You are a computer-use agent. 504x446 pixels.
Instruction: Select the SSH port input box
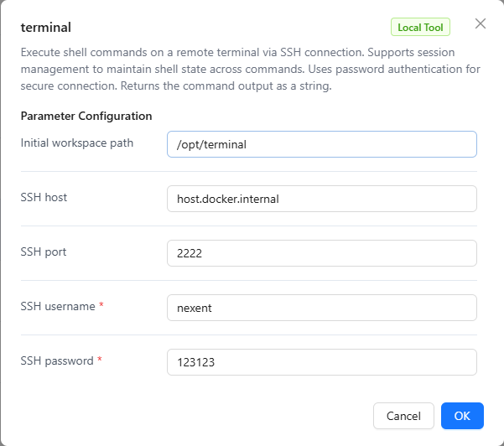point(322,253)
